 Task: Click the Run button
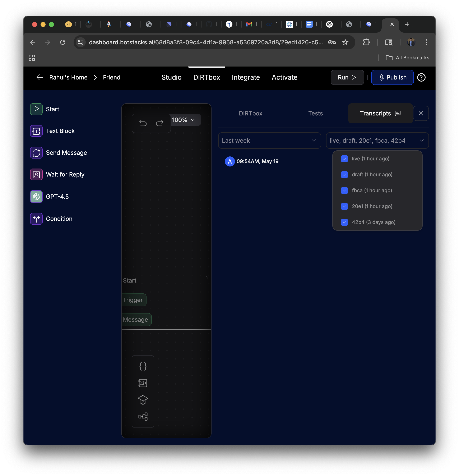point(347,77)
